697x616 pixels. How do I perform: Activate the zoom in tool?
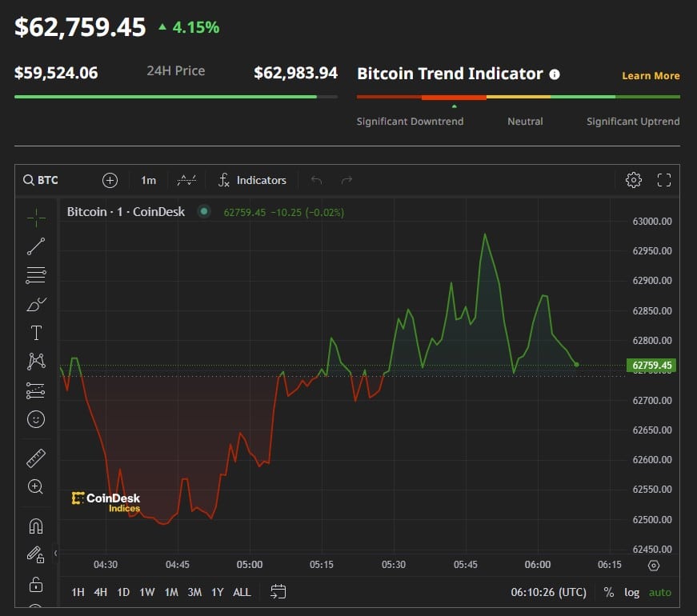click(x=36, y=486)
